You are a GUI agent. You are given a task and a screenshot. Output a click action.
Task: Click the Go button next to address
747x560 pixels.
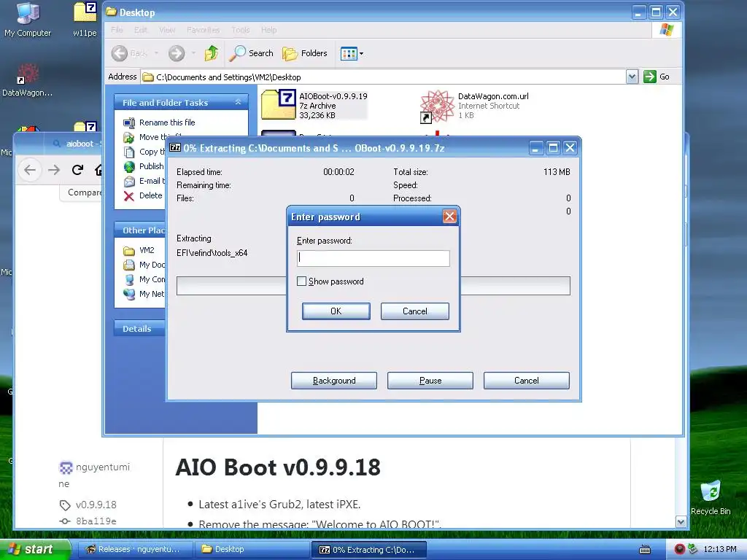tap(657, 77)
